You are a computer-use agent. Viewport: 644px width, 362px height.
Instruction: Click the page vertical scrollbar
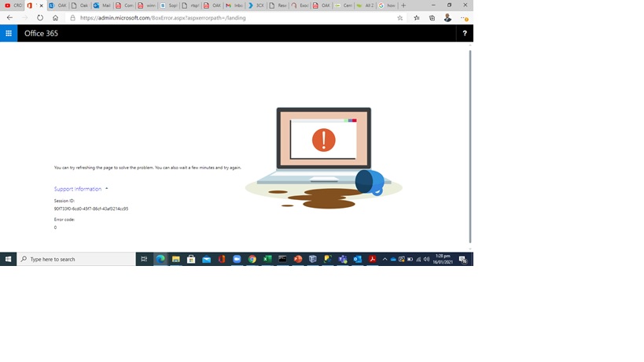470,146
